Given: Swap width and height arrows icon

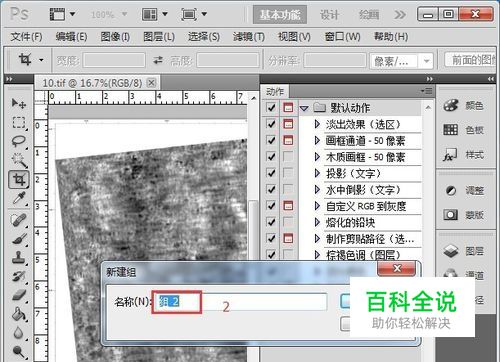Looking at the screenshot, I should click(x=158, y=60).
